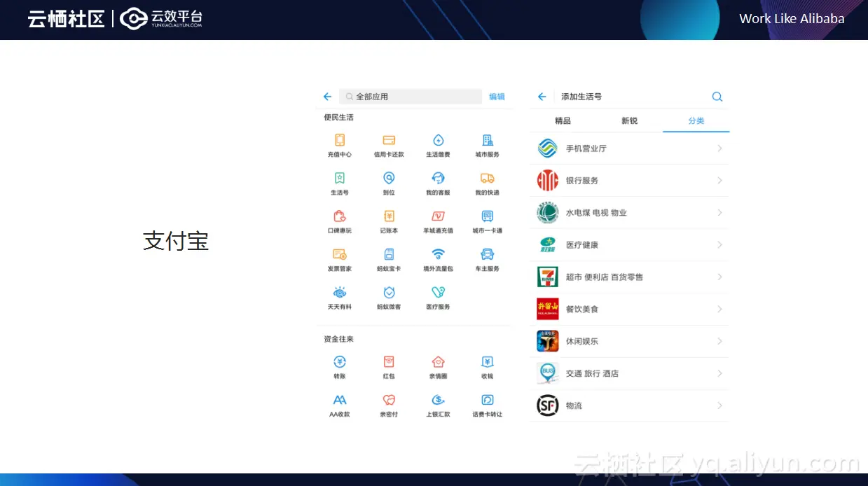Expand the 水电煤 电视 物业 row chevron
Screen dimensions: 868x486
point(719,213)
